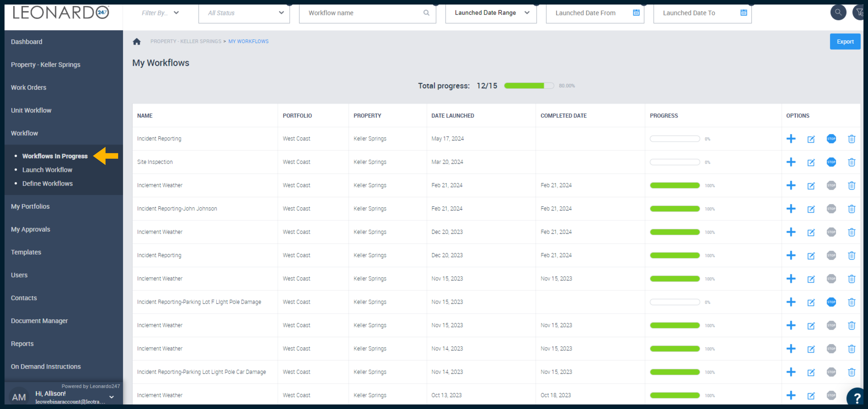Open the Site Inspection workflow name
868x409 pixels.
155,162
